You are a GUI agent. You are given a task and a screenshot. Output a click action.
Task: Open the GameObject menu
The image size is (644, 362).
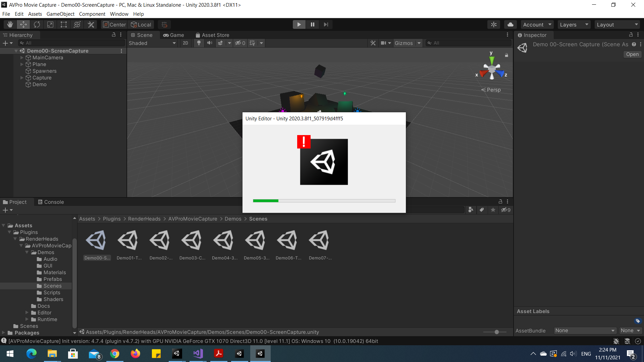point(60,14)
